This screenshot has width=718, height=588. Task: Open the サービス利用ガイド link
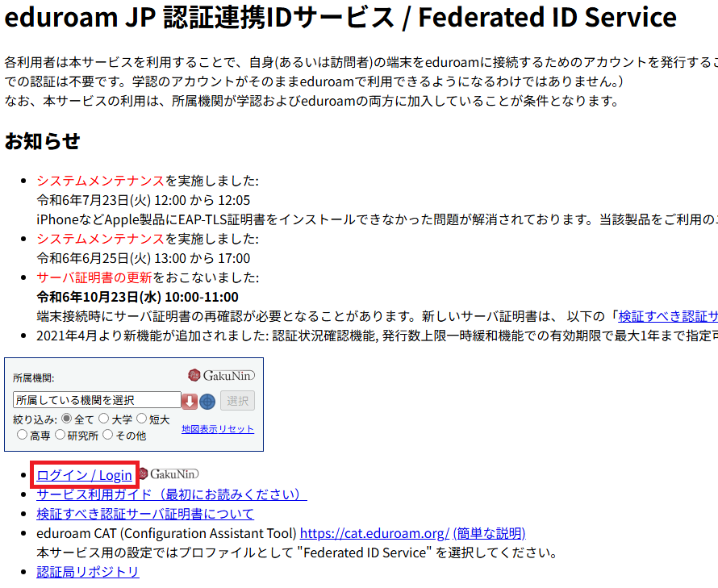[x=172, y=494]
